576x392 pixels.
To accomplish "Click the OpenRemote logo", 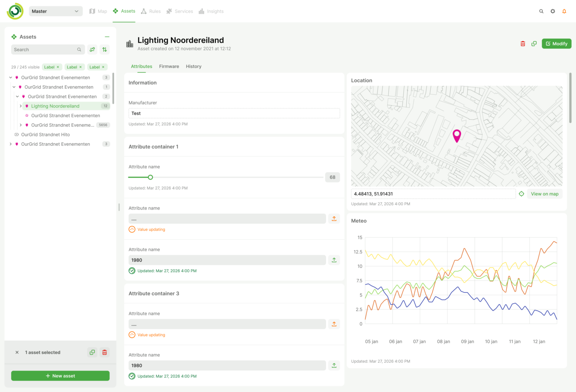I will point(15,11).
